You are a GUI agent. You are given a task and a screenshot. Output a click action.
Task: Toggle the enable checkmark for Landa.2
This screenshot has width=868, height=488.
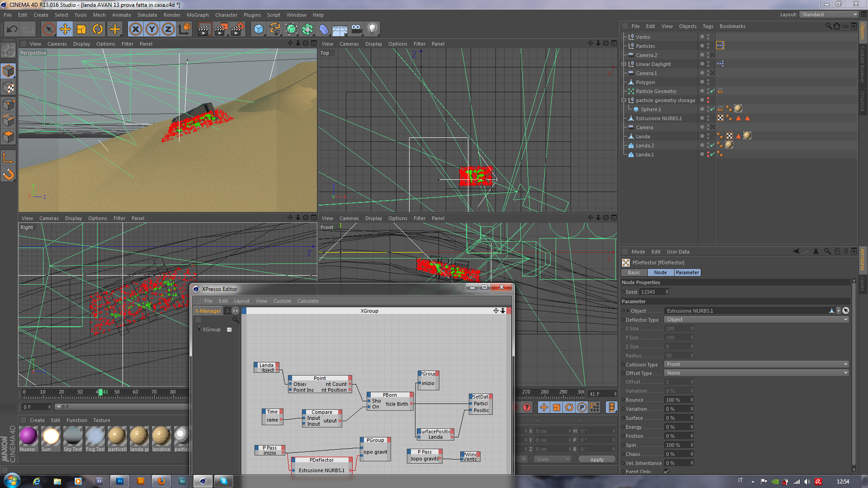(x=712, y=145)
